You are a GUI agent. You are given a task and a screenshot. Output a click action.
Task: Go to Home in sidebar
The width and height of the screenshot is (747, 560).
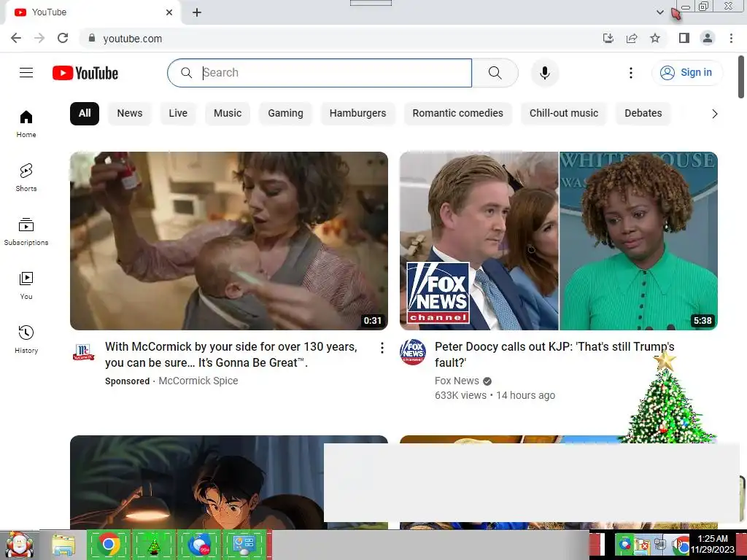pyautogui.click(x=26, y=124)
